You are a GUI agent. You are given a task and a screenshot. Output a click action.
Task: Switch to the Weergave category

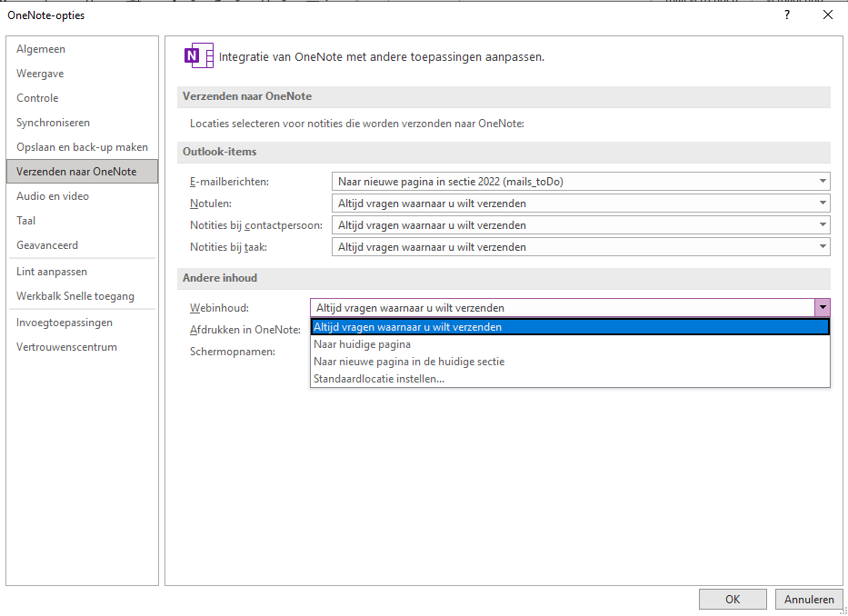click(82, 74)
